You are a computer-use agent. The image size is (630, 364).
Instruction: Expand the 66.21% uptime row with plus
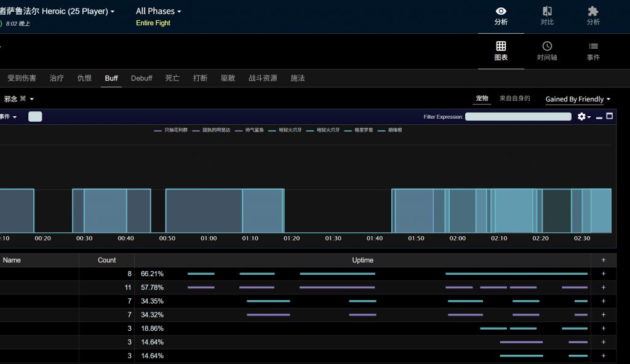(603, 274)
